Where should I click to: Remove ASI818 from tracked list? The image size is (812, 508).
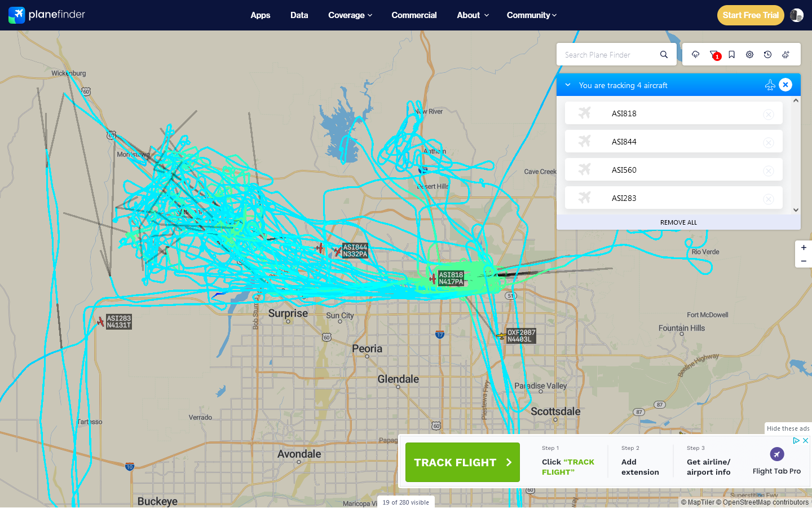(x=769, y=114)
